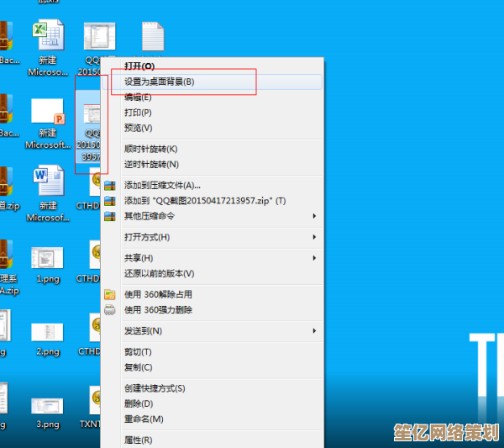Click the 360 解除占用 folder icon
This screenshot has height=448, width=504.
(x=109, y=294)
